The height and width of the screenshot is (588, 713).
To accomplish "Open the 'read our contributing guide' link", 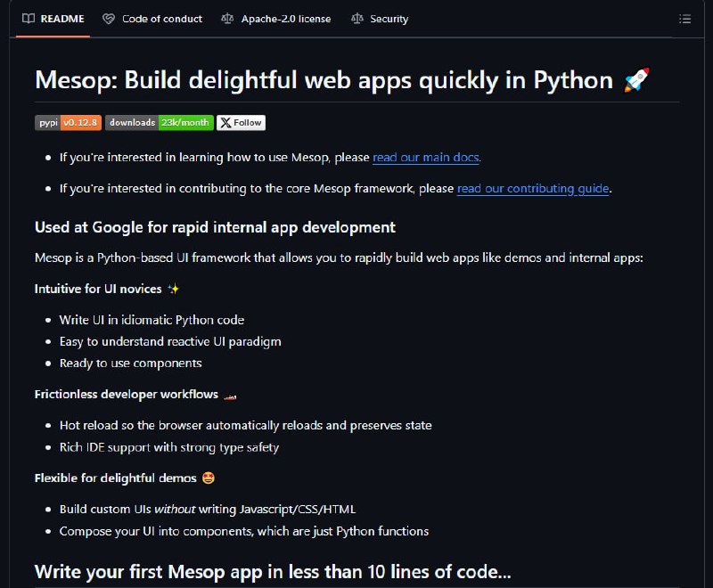I will pyautogui.click(x=533, y=188).
